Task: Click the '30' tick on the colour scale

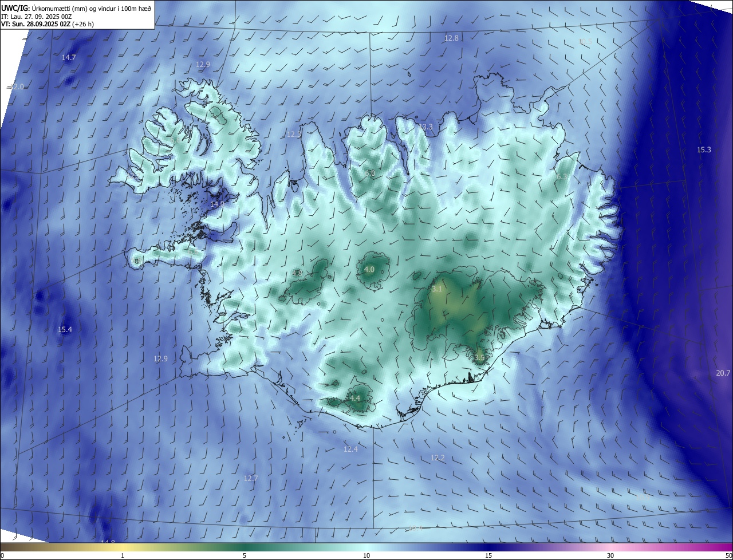Action: coord(610,555)
